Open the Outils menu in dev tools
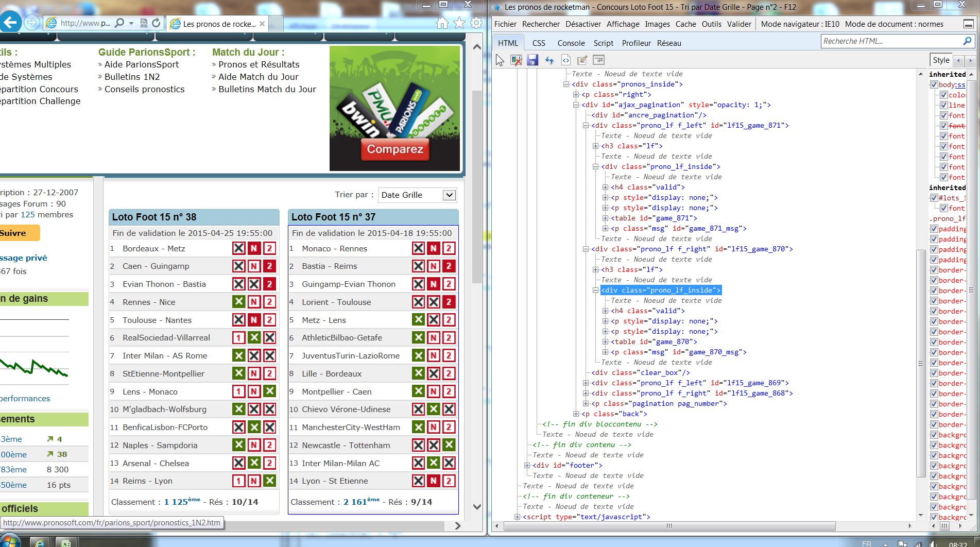Image resolution: width=980 pixels, height=547 pixels. pos(711,24)
